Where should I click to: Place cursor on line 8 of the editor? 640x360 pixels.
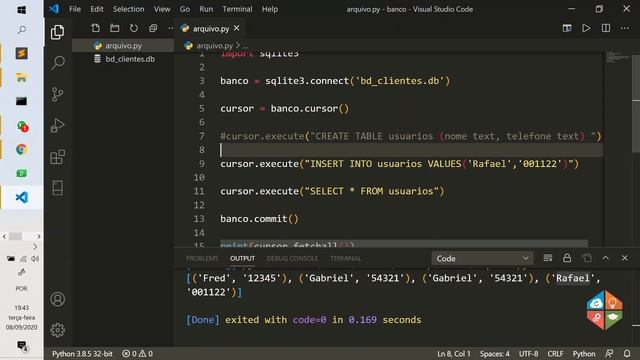click(411, 150)
